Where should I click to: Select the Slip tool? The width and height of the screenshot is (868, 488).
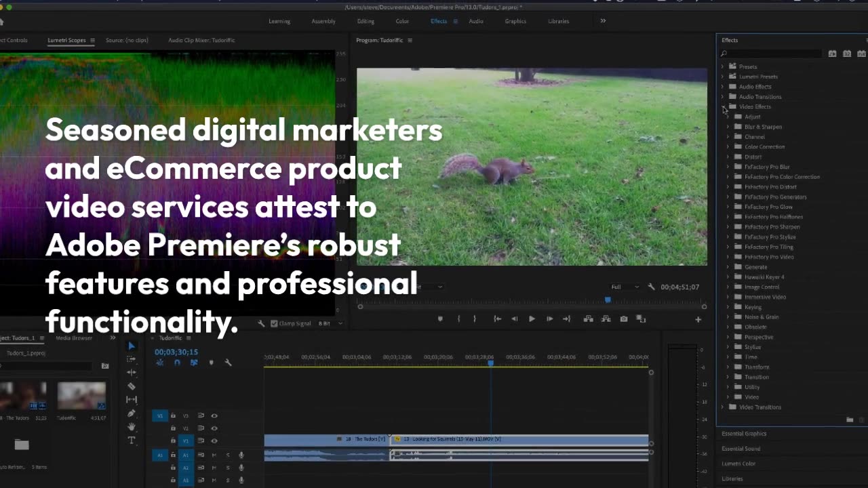(x=132, y=400)
